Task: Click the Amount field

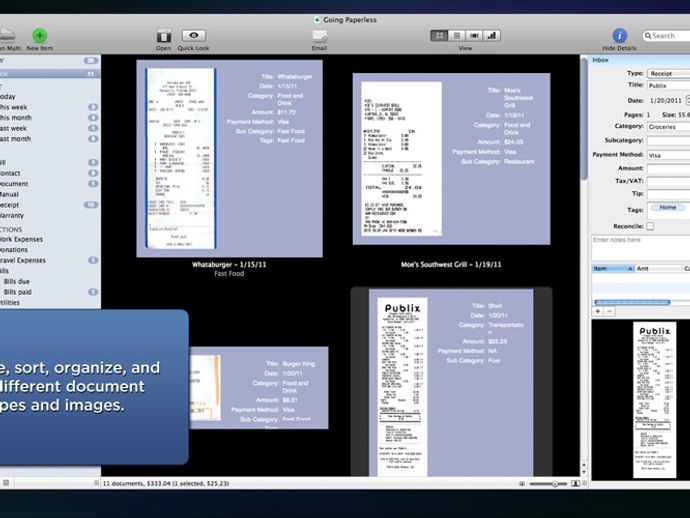Action: coord(668,168)
